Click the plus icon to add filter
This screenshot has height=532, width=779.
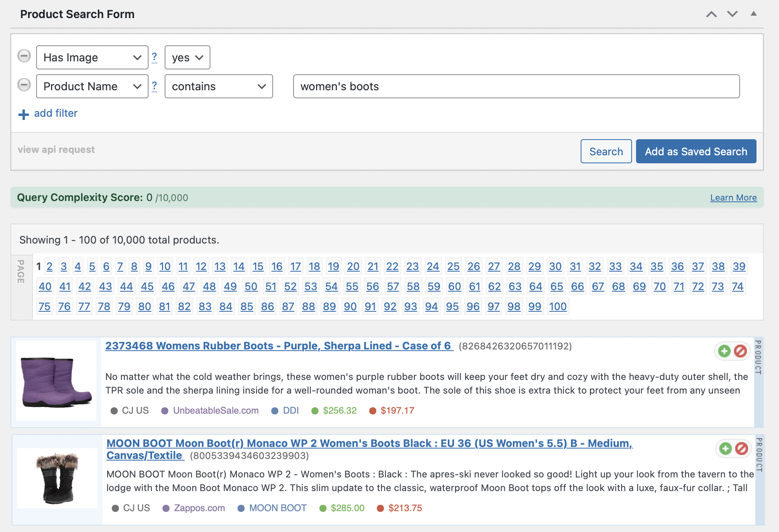[24, 114]
